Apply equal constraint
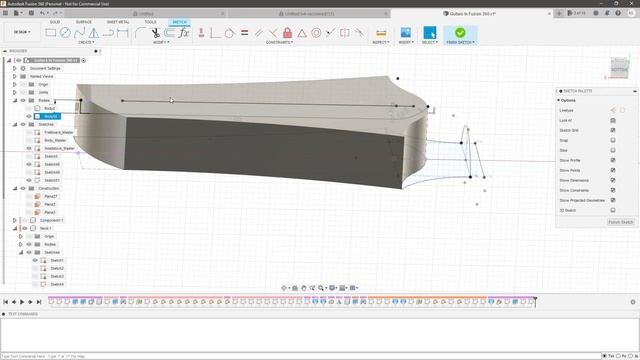640x360 pixels. [244, 33]
